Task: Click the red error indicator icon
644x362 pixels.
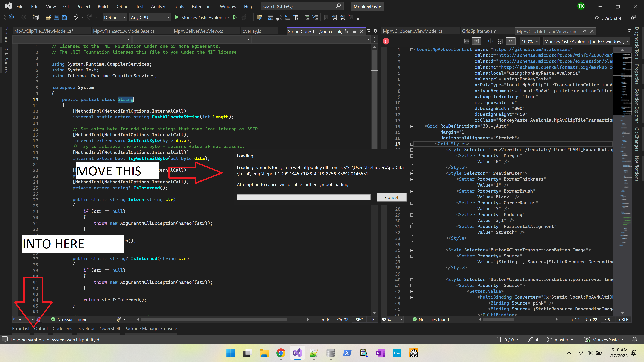Action: coord(386,41)
